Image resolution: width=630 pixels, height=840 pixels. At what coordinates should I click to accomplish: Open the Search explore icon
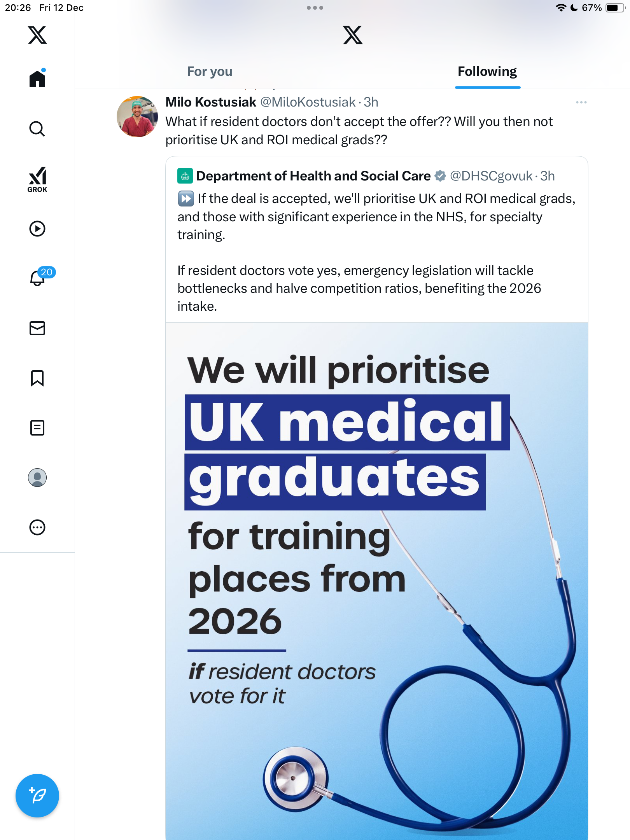37,129
